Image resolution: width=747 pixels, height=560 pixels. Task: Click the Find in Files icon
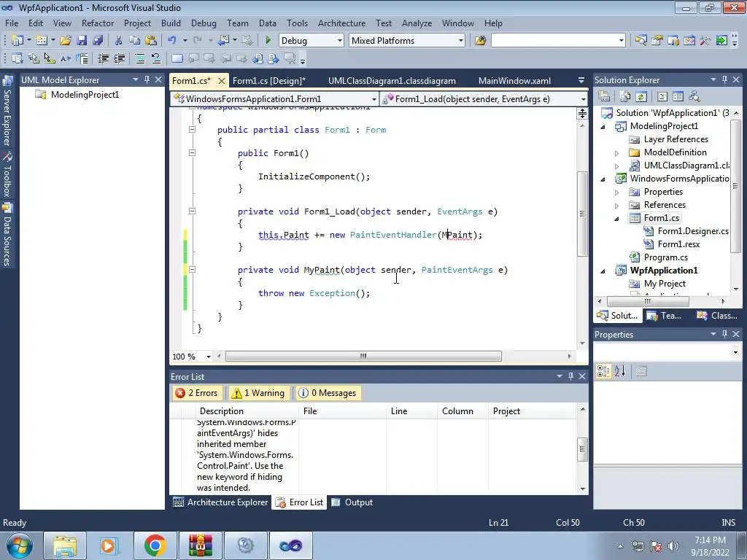tap(480, 41)
